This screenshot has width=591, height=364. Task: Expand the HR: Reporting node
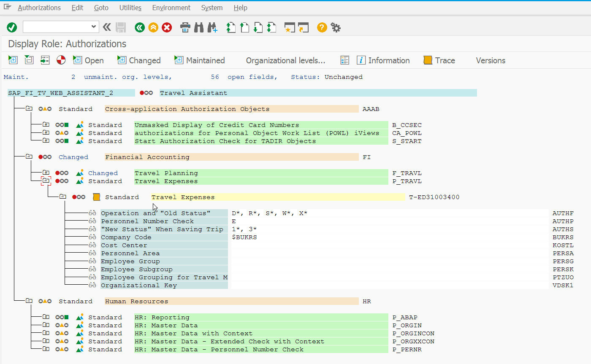click(46, 317)
